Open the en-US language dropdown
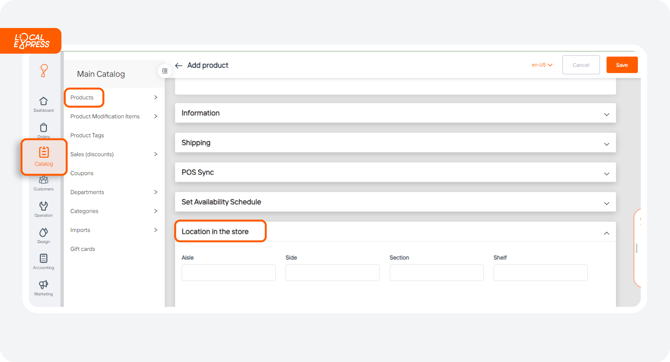Image resolution: width=670 pixels, height=362 pixels. point(542,65)
